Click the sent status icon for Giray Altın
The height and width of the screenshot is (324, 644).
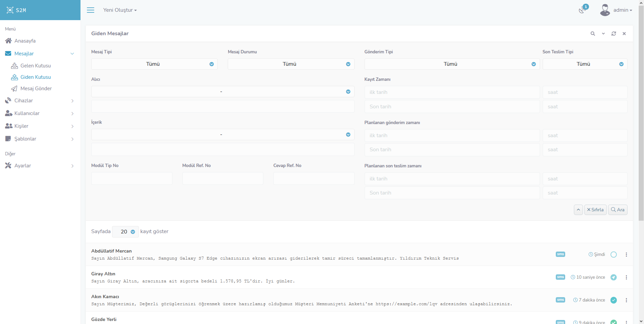pos(613,277)
